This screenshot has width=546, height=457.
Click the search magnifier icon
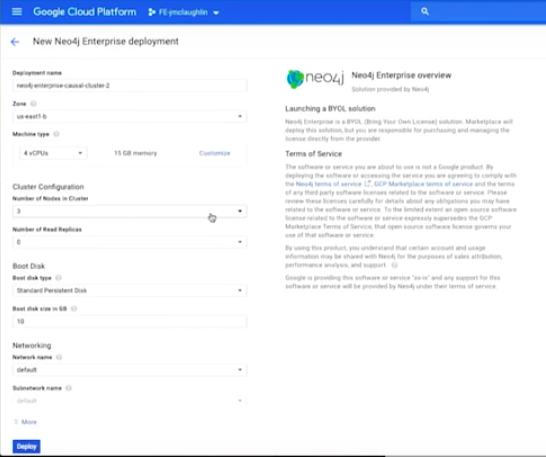click(x=425, y=11)
